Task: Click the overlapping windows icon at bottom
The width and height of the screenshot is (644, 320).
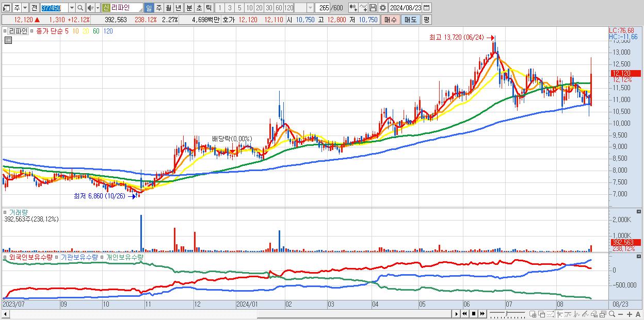Action: 541,314
